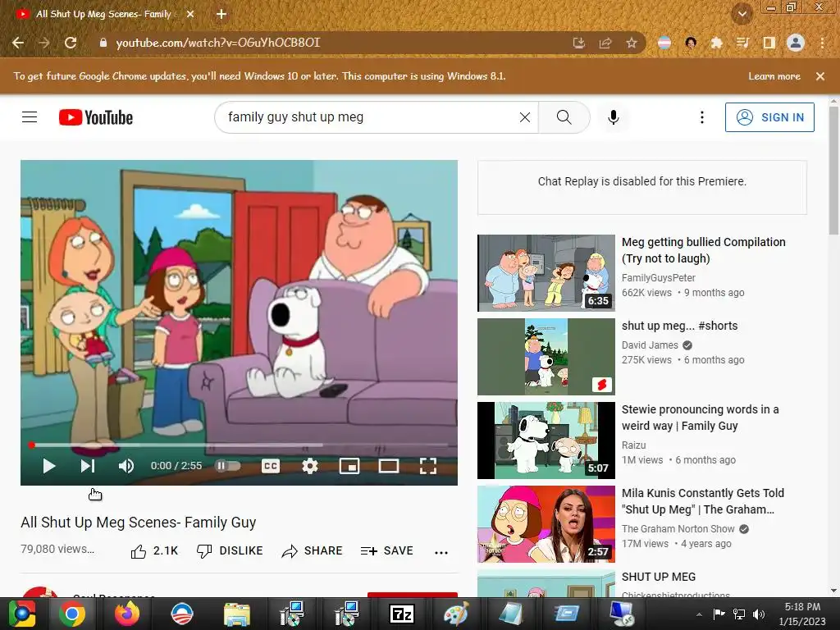840x630 pixels.
Task: Click the SIGN IN button
Action: [x=769, y=116]
